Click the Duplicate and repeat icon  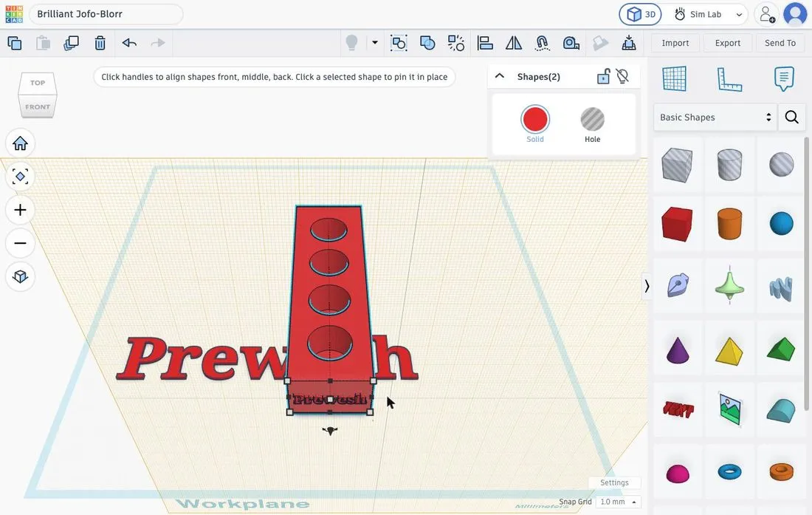(x=71, y=43)
